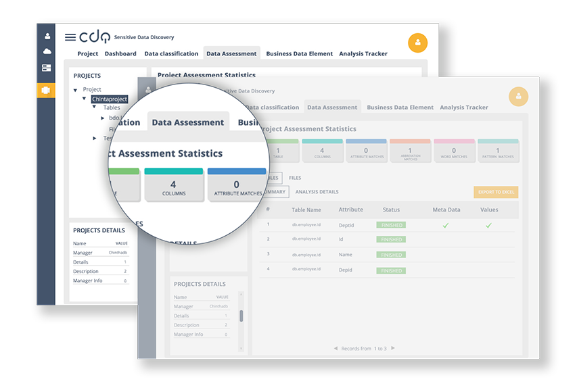The height and width of the screenshot is (392, 577).
Task: Expand the collapsed node below Tables tree
Action: pos(95,139)
